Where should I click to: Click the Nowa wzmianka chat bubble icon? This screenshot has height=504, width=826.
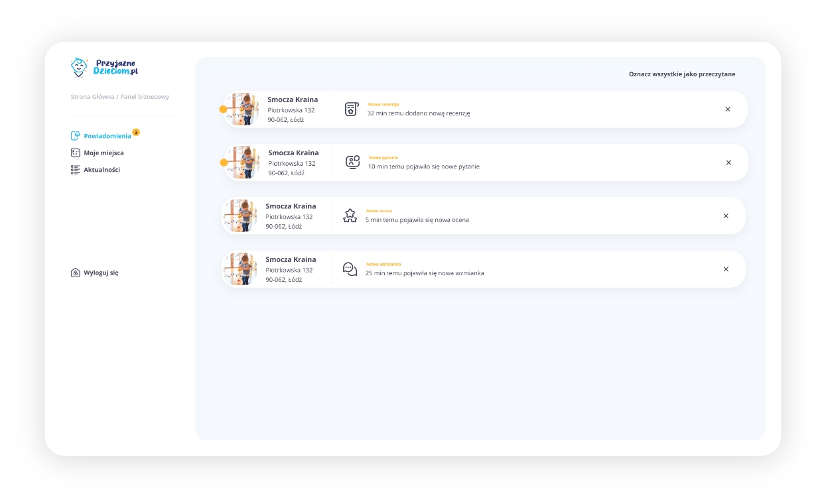click(x=350, y=269)
